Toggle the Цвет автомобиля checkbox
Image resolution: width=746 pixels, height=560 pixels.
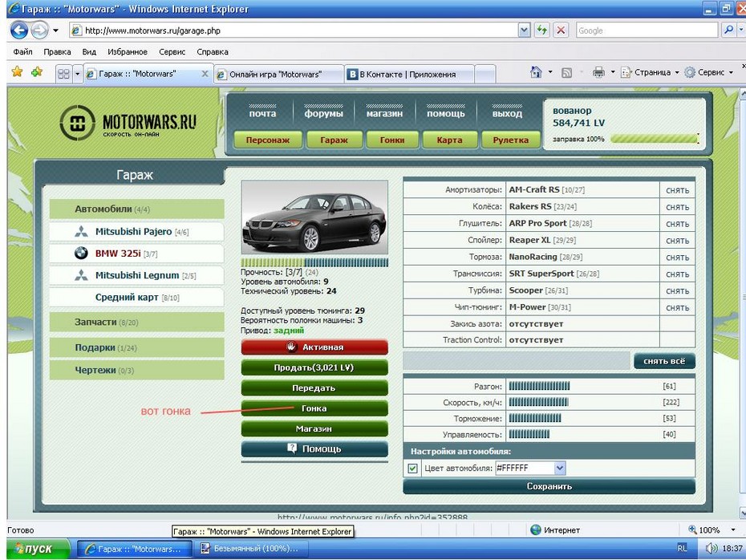tap(412, 469)
